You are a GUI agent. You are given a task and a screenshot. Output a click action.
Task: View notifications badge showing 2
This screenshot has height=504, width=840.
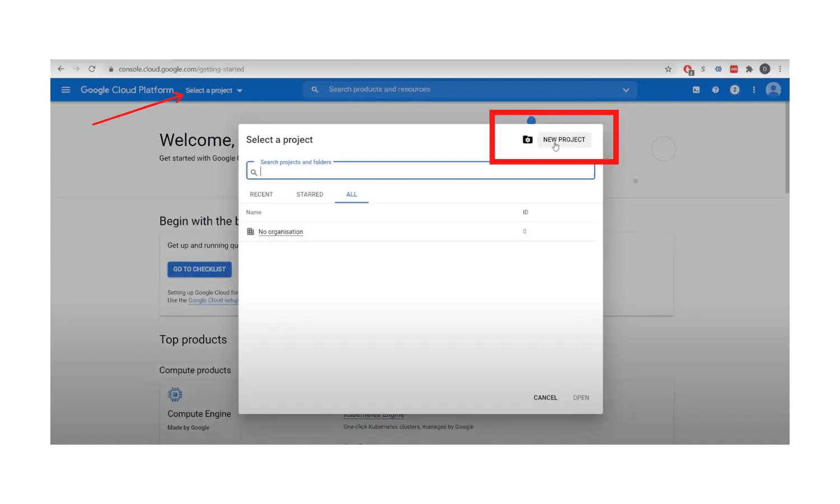735,90
